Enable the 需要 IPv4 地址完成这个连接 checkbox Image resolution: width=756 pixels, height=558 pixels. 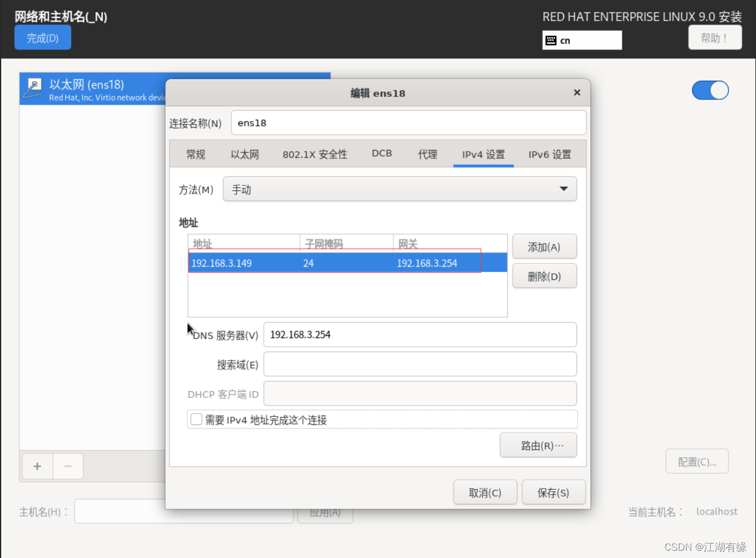196,419
